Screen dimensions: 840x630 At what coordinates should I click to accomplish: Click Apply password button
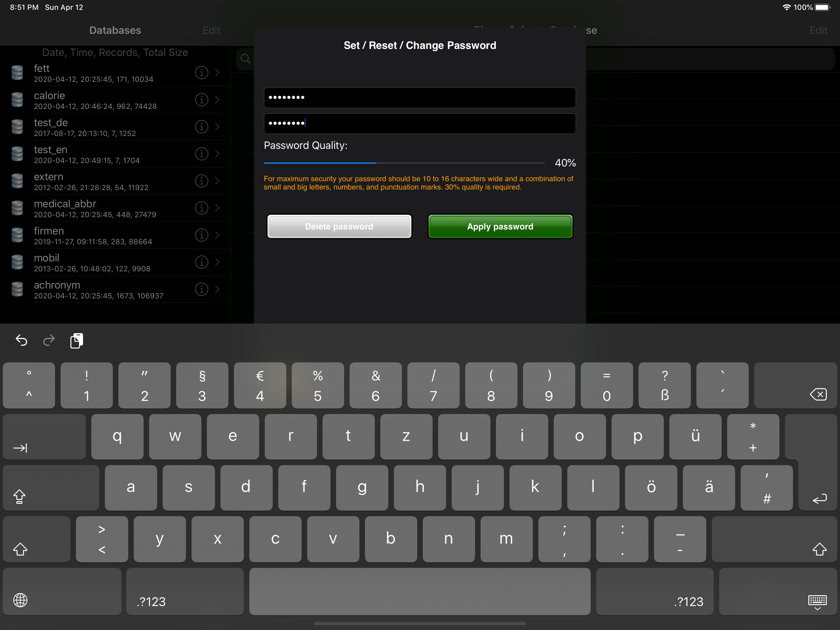click(x=500, y=226)
